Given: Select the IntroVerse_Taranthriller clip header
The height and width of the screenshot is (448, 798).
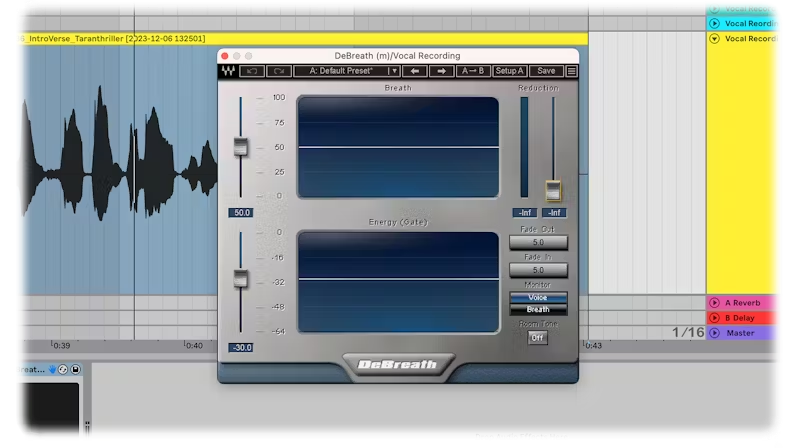Looking at the screenshot, I should click(304, 39).
